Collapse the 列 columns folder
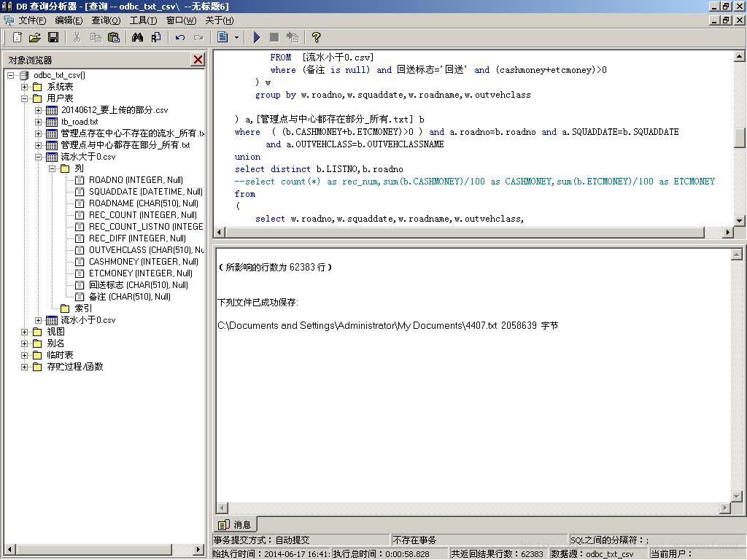Screen dimensions: 747x560 [x=52, y=168]
